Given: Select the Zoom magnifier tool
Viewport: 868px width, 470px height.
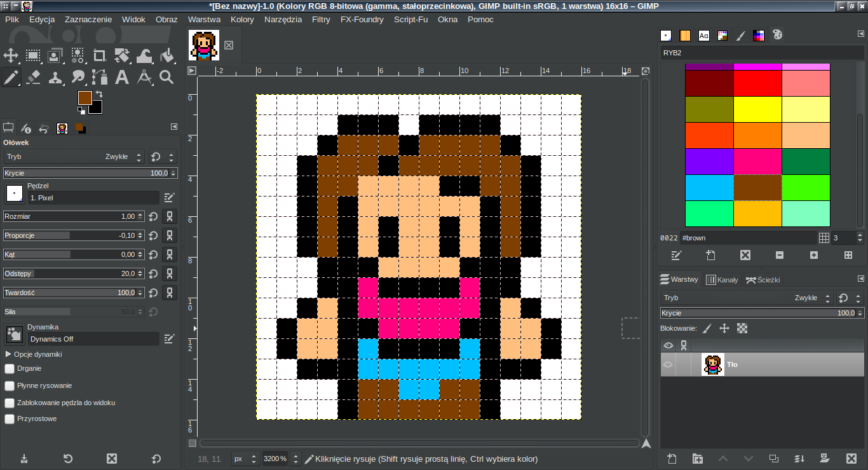Looking at the screenshot, I should pyautogui.click(x=166, y=78).
